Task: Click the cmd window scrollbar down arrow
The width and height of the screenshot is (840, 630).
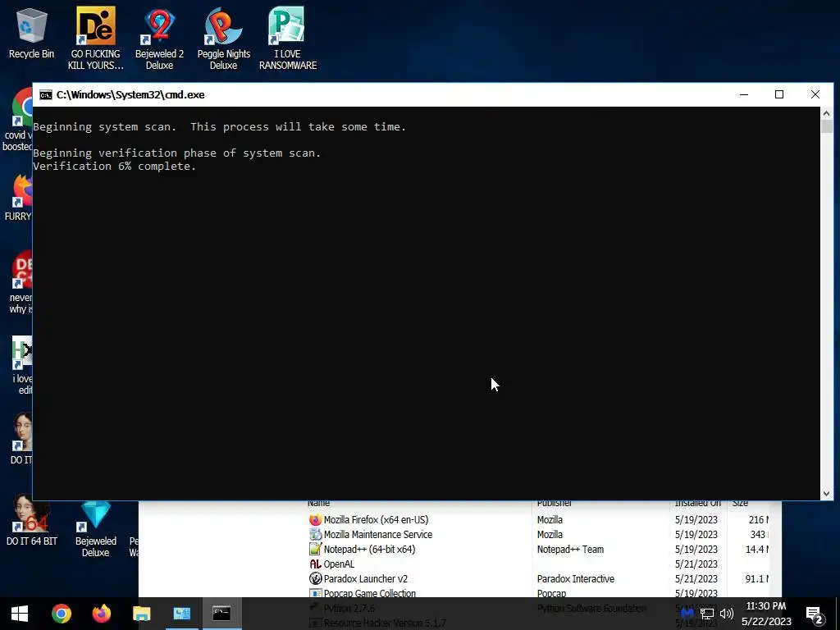Action: (827, 493)
